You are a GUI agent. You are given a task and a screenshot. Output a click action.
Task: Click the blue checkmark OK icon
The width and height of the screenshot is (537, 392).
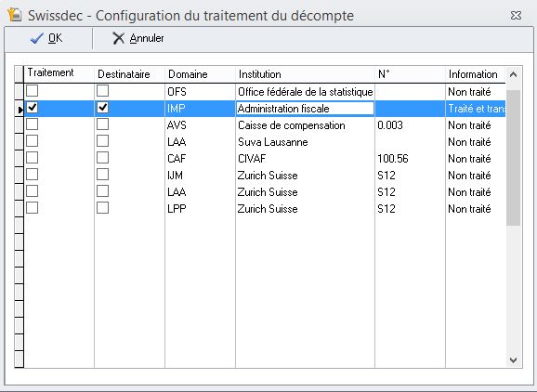click(37, 38)
